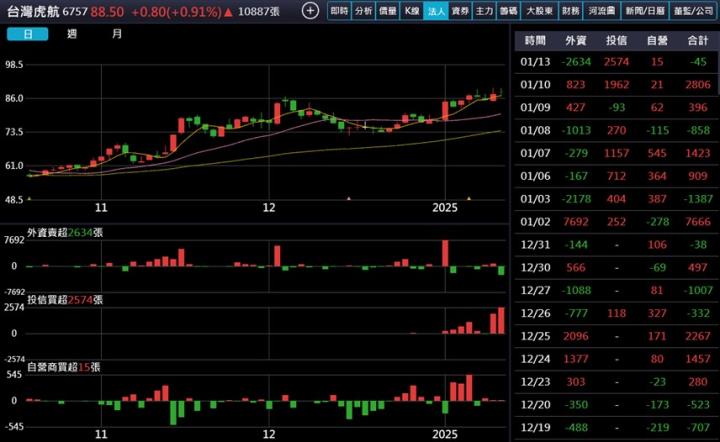
Task: Click the tall foreign buy bar at 2025 start
Action: (x=445, y=253)
